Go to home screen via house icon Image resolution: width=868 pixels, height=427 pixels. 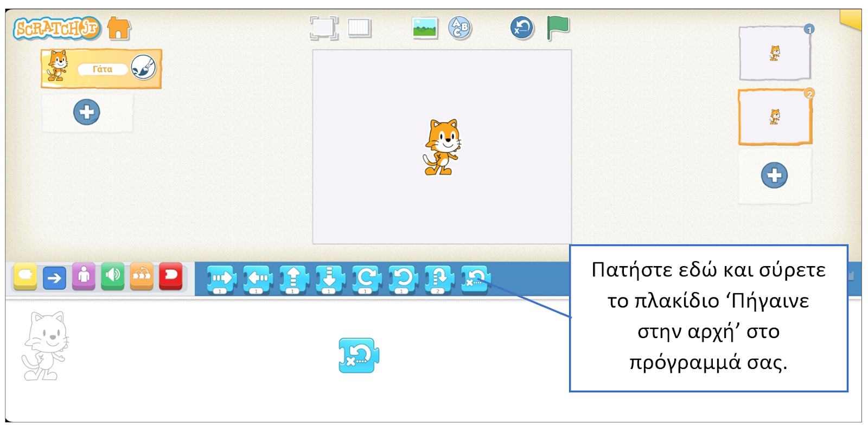[x=118, y=28]
